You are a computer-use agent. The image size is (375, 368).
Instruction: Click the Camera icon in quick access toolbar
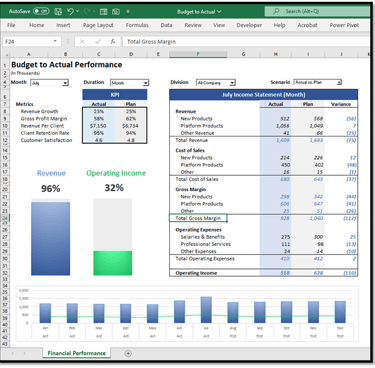click(116, 12)
